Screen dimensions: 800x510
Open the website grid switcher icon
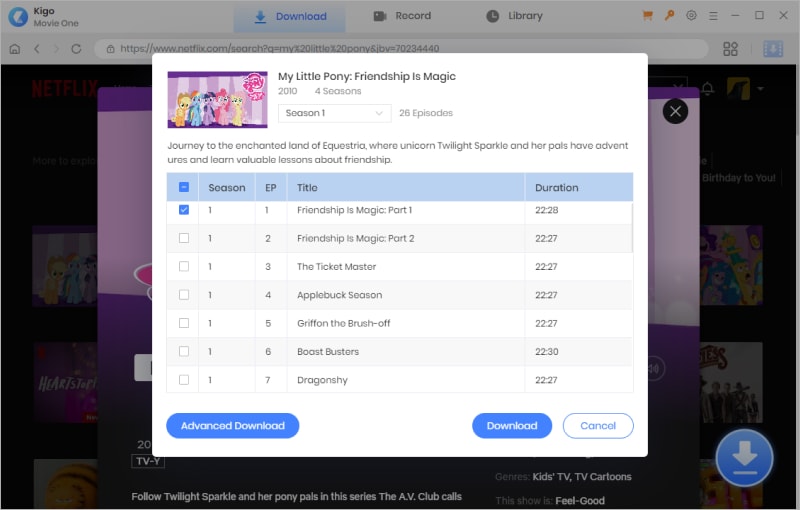[730, 49]
